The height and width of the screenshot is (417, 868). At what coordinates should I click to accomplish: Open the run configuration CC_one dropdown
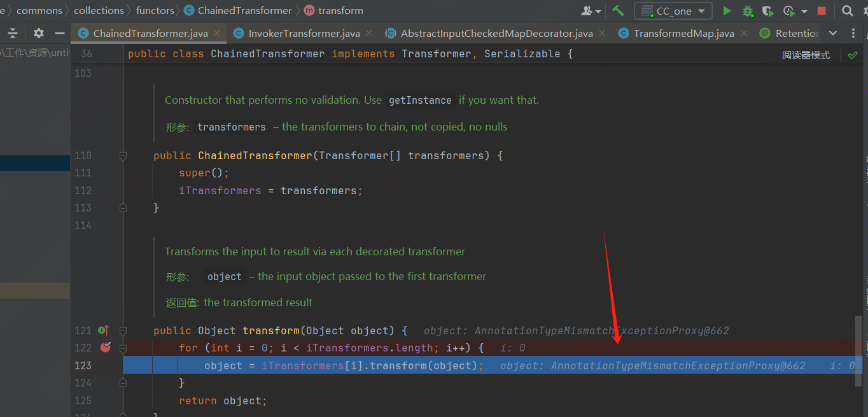pyautogui.click(x=673, y=11)
